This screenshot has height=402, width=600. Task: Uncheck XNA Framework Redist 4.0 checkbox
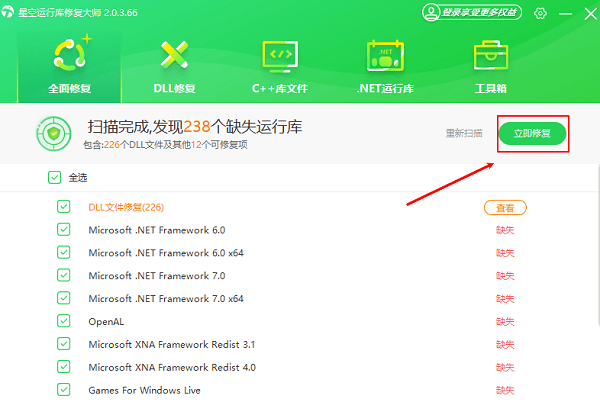[64, 367]
